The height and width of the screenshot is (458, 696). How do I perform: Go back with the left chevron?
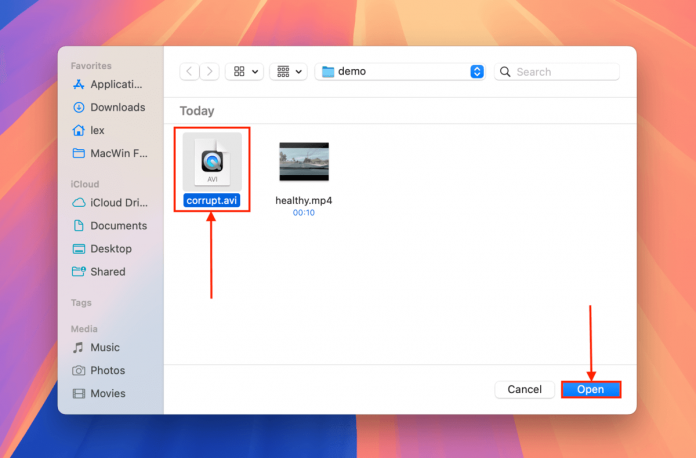[x=190, y=72]
